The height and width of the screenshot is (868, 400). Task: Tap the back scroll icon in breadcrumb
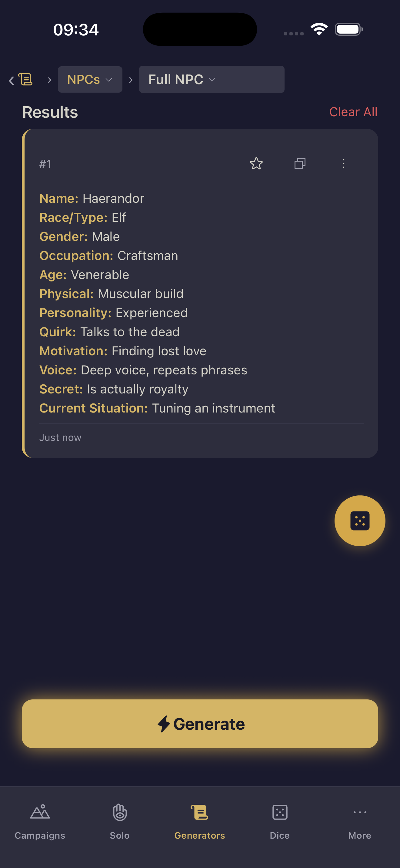point(22,80)
